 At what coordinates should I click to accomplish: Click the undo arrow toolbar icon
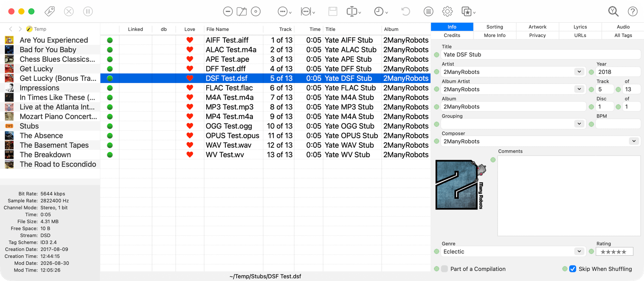(x=405, y=12)
